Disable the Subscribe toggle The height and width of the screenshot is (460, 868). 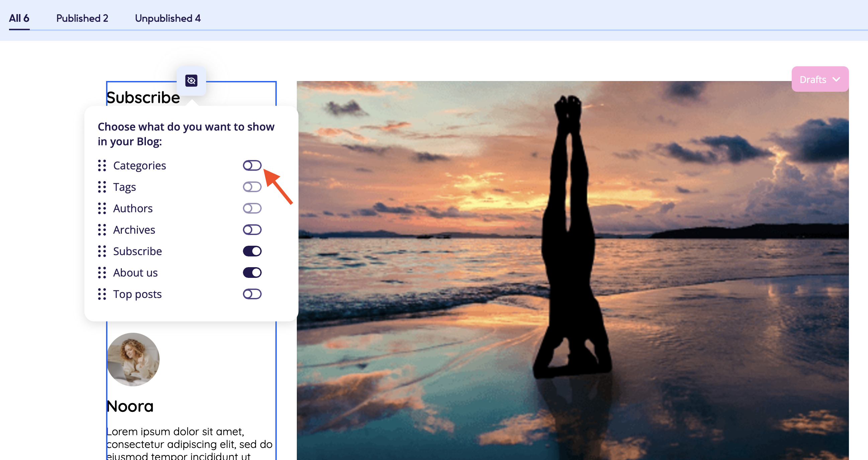252,251
